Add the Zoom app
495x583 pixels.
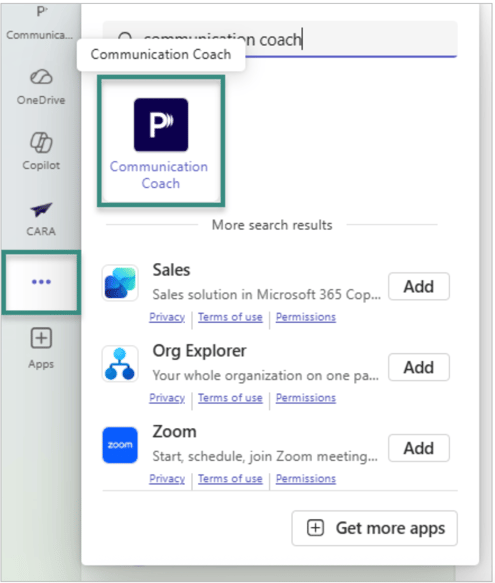click(419, 448)
